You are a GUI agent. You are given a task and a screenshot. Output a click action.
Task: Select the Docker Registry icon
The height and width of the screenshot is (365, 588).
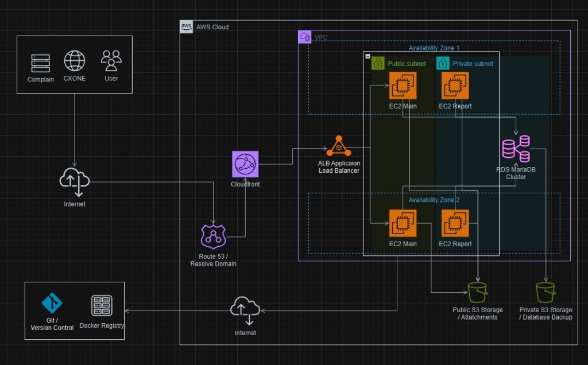coord(102,305)
